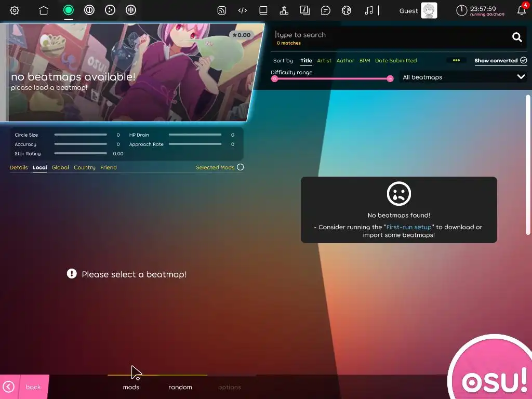Switch to the Friend leaderboard tab
This screenshot has height=399, width=532.
point(108,167)
